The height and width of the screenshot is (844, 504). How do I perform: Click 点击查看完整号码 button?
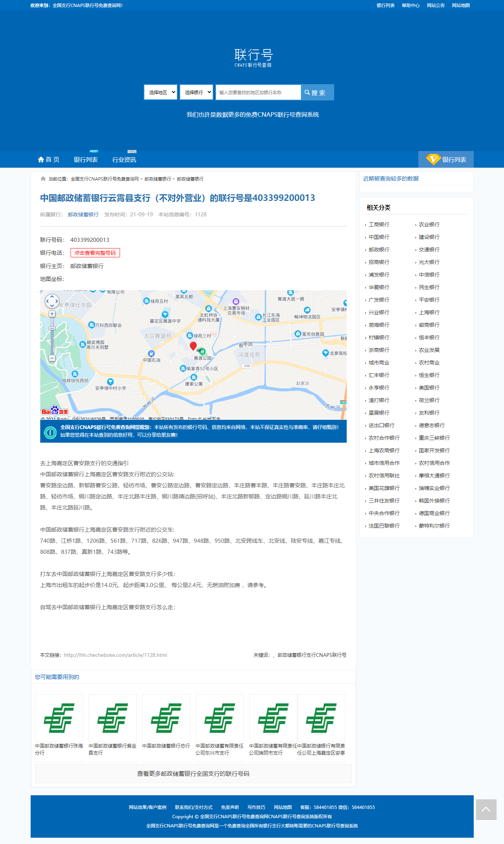[x=95, y=253]
